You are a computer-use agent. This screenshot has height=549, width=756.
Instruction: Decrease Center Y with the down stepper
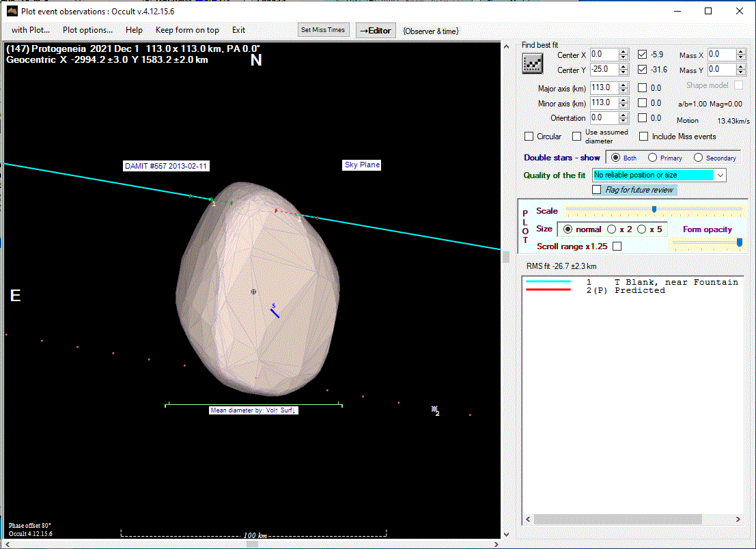pyautogui.click(x=624, y=73)
